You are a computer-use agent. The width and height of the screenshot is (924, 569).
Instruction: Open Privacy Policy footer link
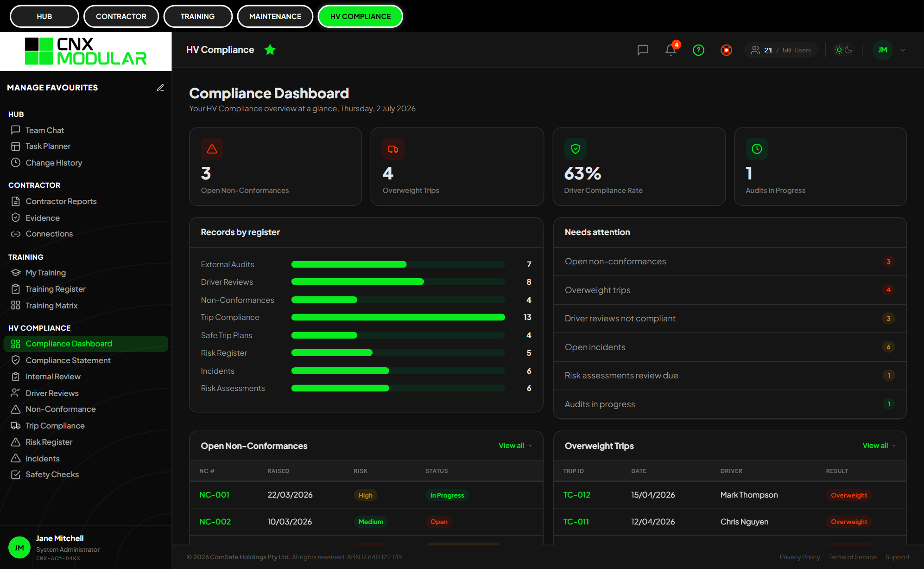[800, 557]
